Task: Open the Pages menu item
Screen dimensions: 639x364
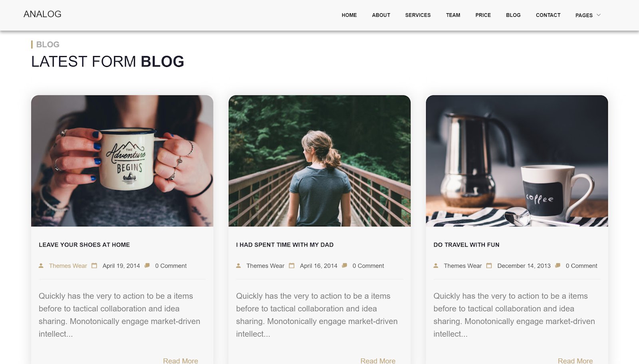Action: [x=584, y=15]
